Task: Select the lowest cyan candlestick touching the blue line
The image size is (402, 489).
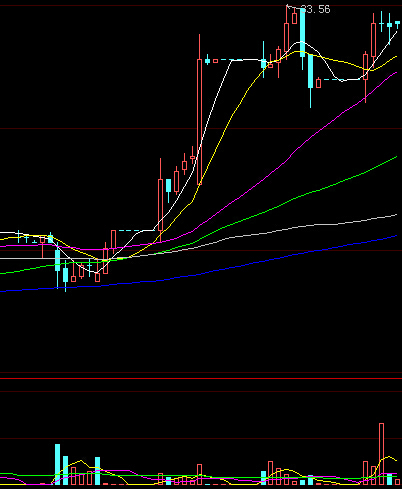Action: pyautogui.click(x=65, y=275)
